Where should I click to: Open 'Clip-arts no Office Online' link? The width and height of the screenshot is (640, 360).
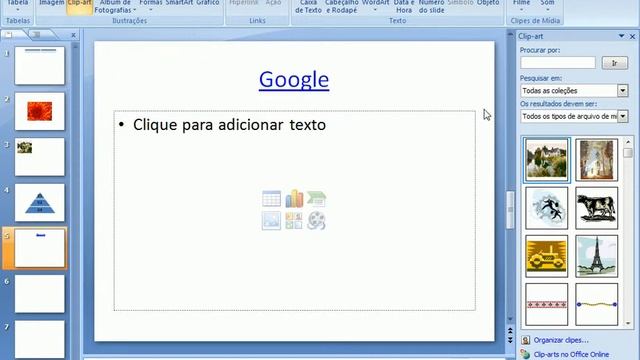coord(571,354)
